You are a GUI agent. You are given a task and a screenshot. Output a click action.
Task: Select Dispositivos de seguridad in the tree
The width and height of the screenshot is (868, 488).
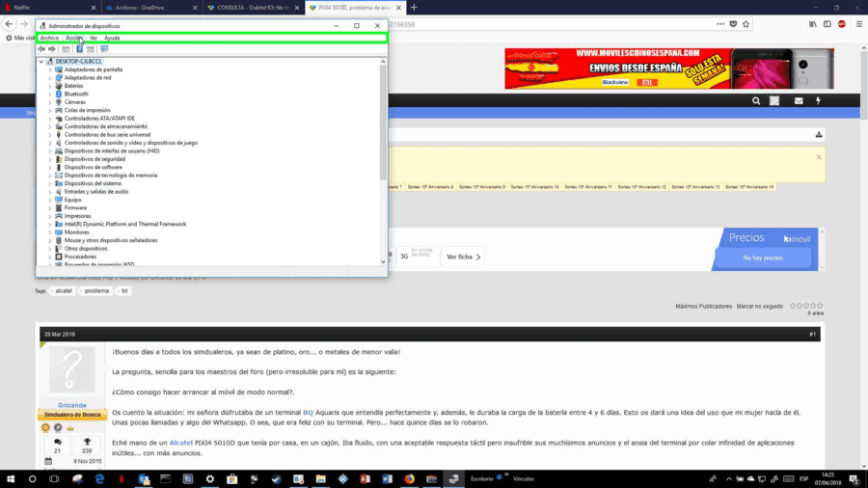pyautogui.click(x=95, y=159)
